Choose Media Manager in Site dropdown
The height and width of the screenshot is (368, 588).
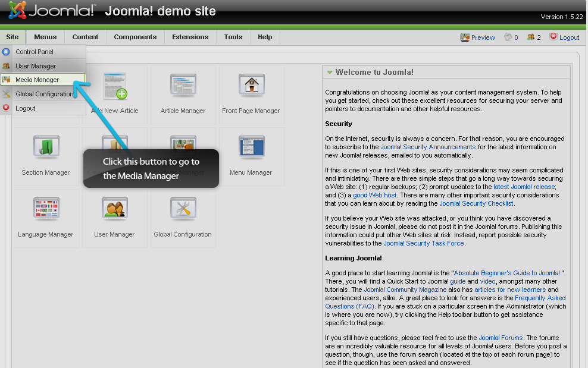[x=43, y=80]
